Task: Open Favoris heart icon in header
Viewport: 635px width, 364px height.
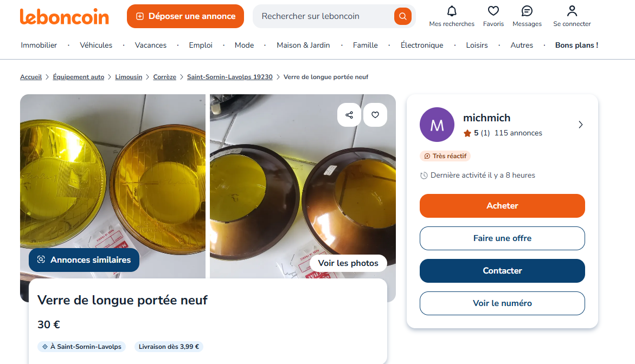Action: 493,11
